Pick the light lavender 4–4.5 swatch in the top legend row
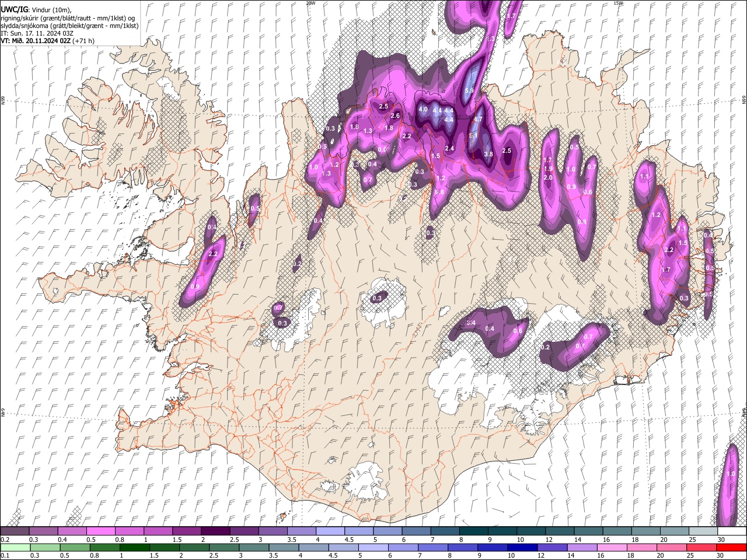This screenshot has width=747, height=560. [x=329, y=531]
